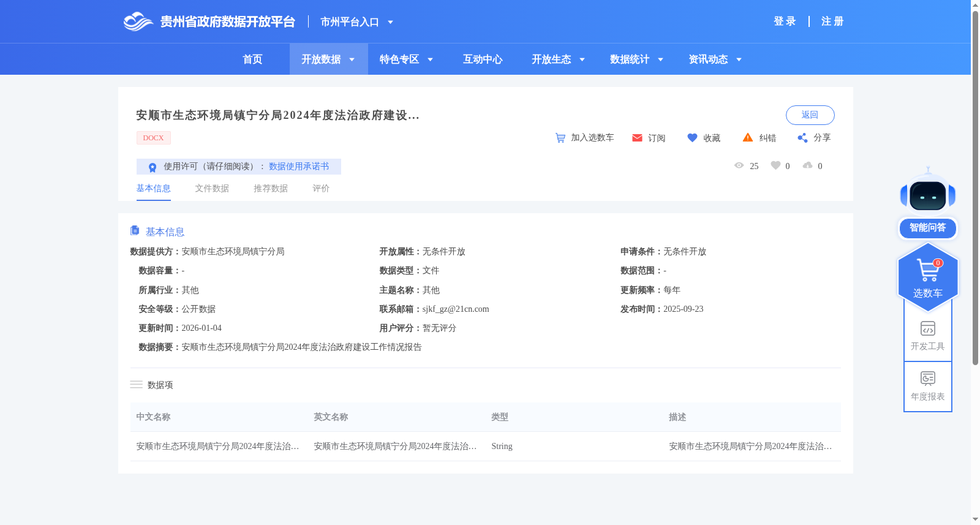
Task: Switch to the 文件数据 tab
Action: click(x=212, y=189)
